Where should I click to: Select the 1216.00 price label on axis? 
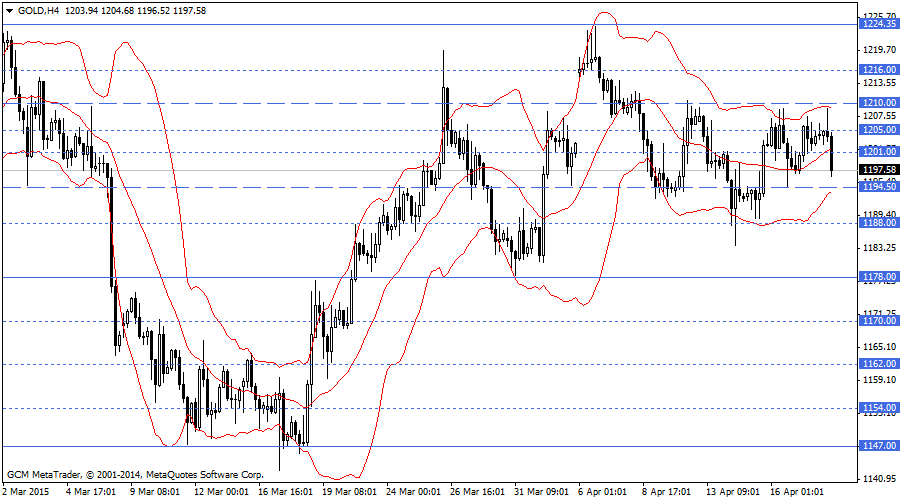coord(878,69)
